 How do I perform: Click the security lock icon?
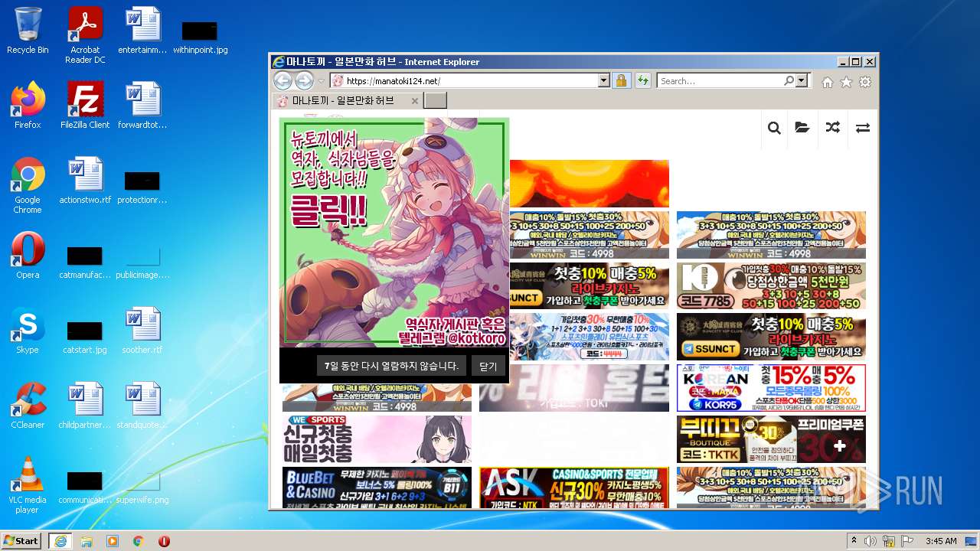point(621,80)
